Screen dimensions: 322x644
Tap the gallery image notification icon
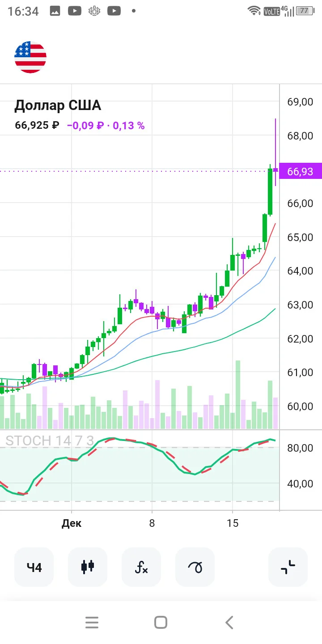[55, 11]
